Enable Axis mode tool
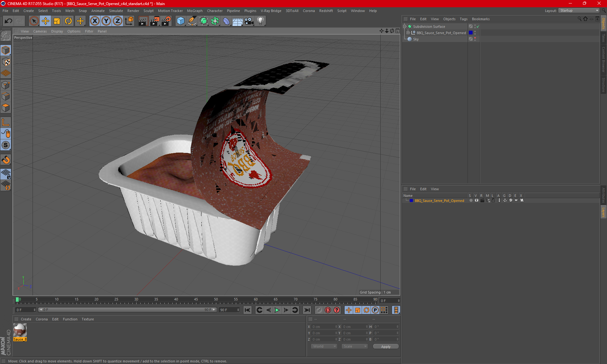 click(x=6, y=122)
